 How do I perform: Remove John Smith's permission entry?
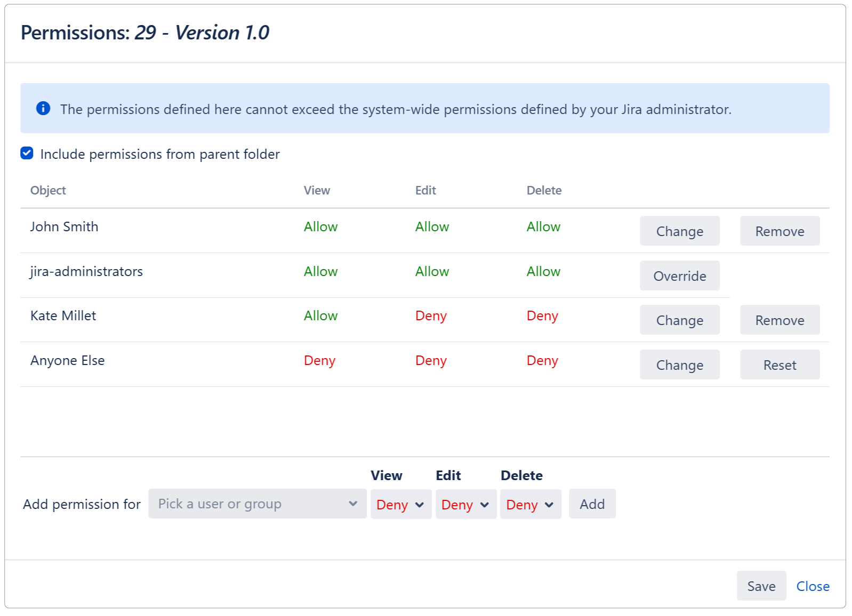coord(779,231)
